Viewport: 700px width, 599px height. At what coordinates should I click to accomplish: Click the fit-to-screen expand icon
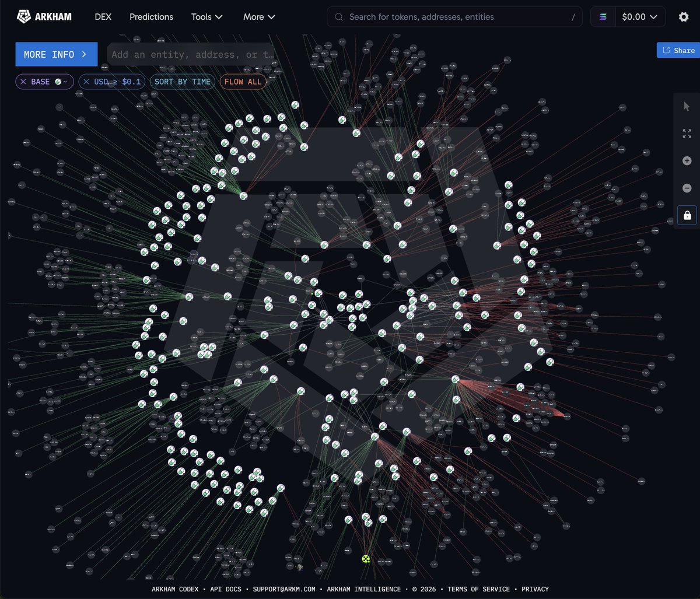687,134
